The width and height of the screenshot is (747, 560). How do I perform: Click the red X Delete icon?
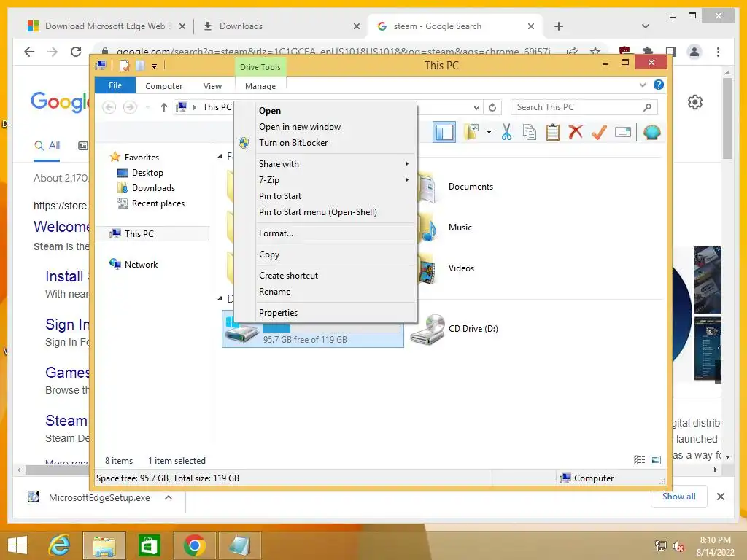[576, 132]
